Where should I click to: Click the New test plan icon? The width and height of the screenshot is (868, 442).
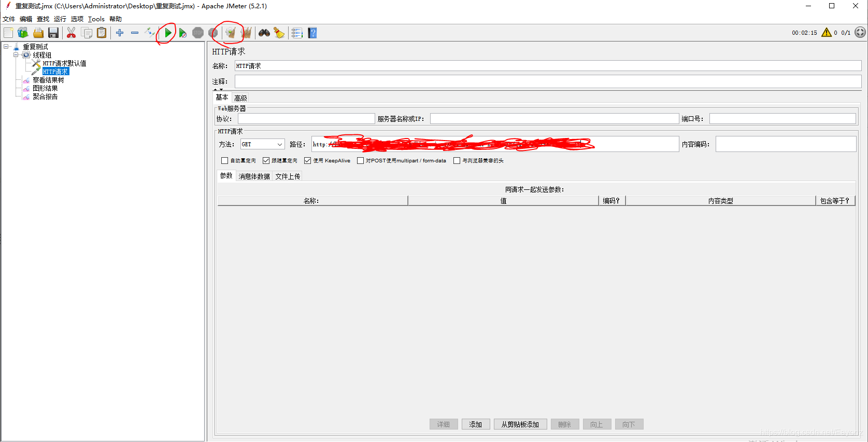coord(8,33)
